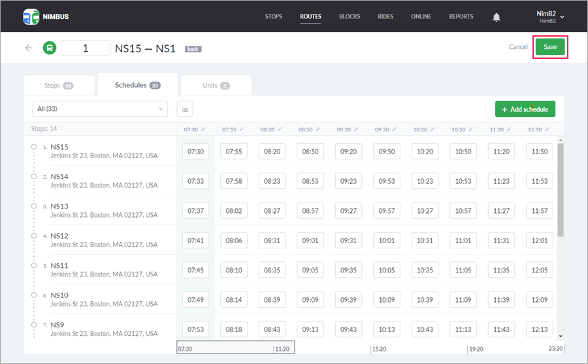The height and width of the screenshot is (364, 588).
Task: Click the green bus route icon
Action: [49, 48]
